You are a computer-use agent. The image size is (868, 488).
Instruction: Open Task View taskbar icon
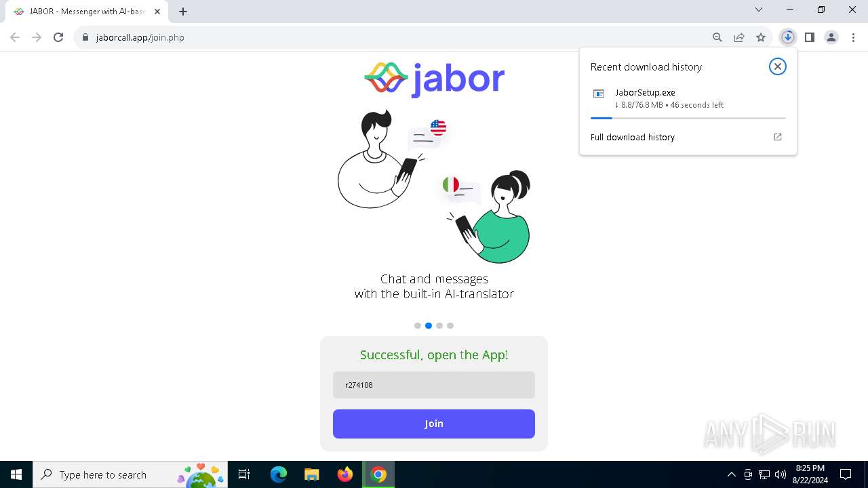(245, 474)
